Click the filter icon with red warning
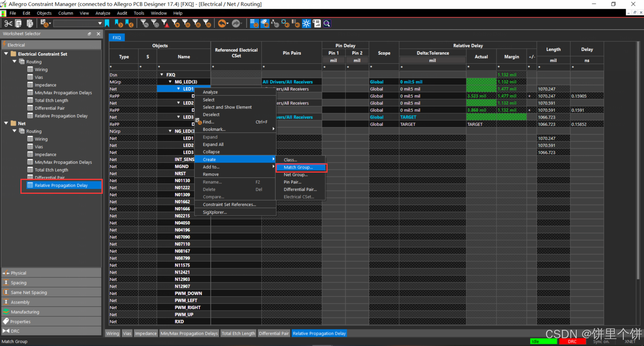 coord(165,24)
